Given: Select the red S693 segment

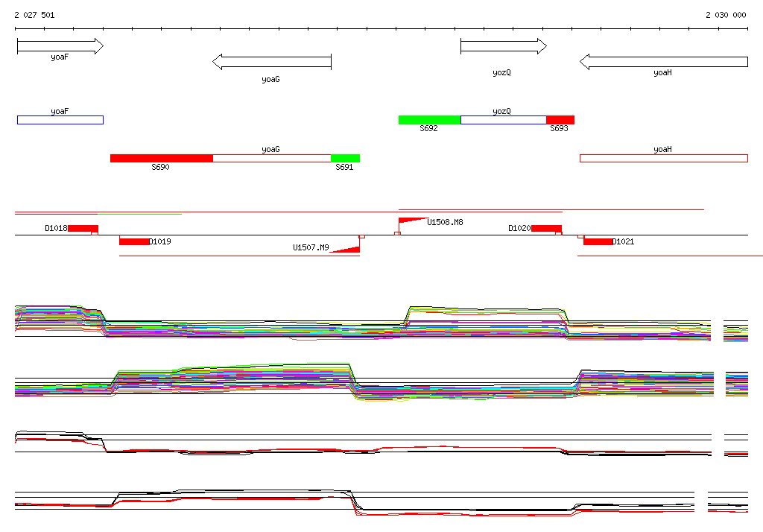Looking at the screenshot, I should click(560, 120).
